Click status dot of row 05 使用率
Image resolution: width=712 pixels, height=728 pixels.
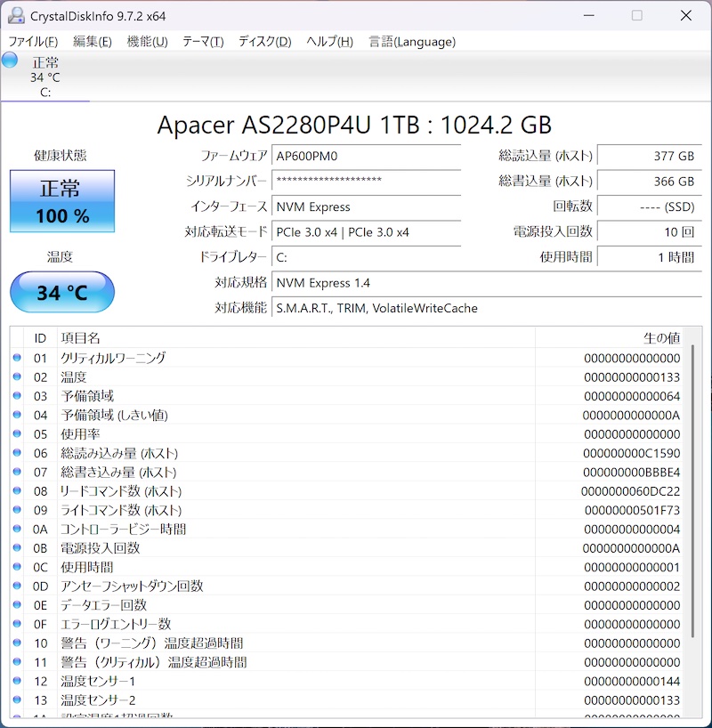17,433
